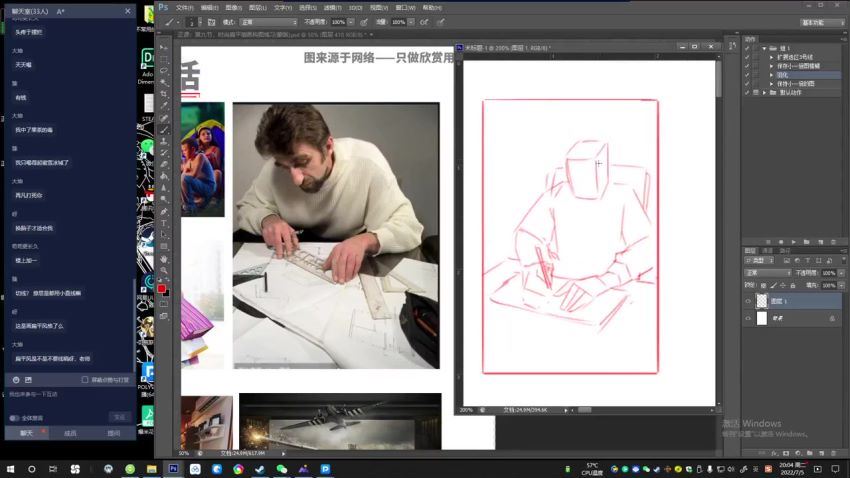Switch to the 通道 tab in Layers panel
This screenshot has width=850, height=478.
pyautogui.click(x=768, y=251)
